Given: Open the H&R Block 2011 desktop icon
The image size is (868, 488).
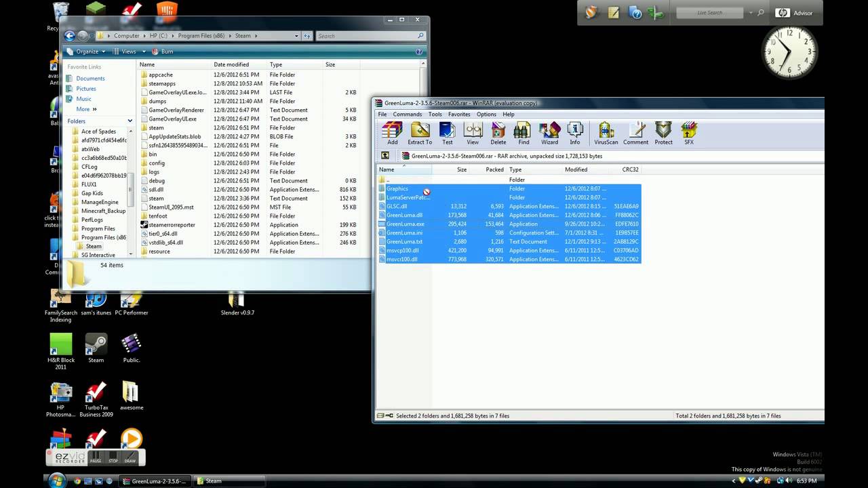Looking at the screenshot, I should 61,352.
